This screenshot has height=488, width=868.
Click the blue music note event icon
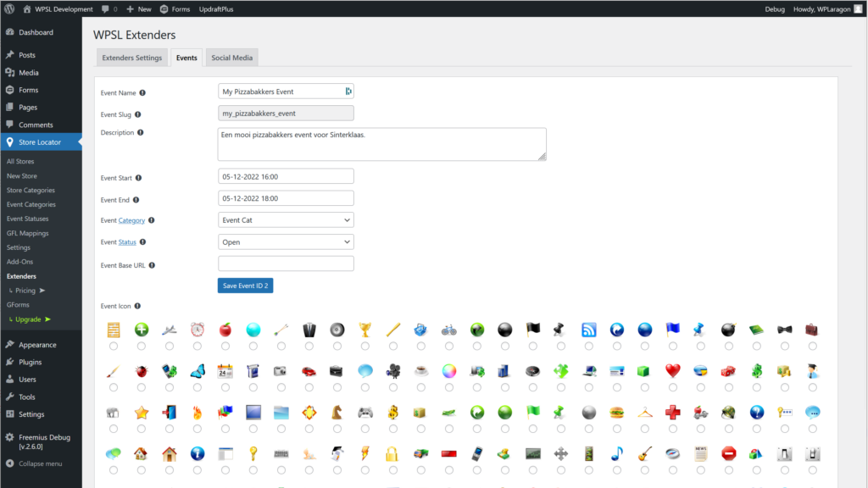click(617, 453)
